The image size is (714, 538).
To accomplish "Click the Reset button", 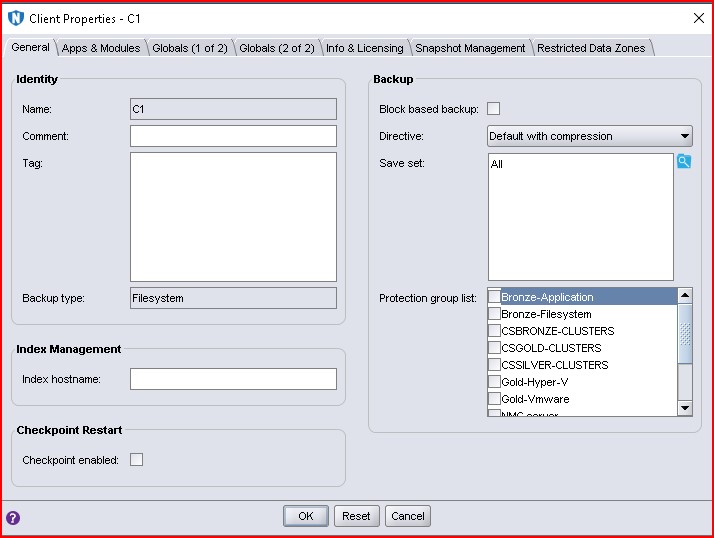I will [x=356, y=516].
